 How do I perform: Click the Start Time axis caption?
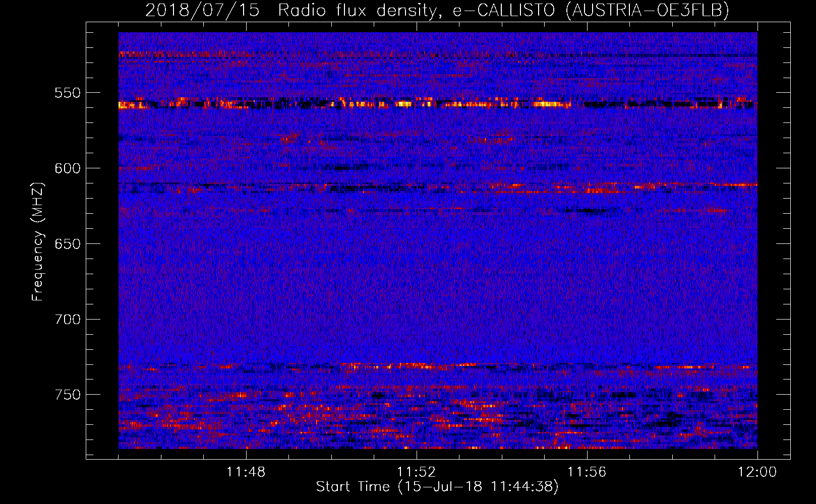click(x=437, y=487)
